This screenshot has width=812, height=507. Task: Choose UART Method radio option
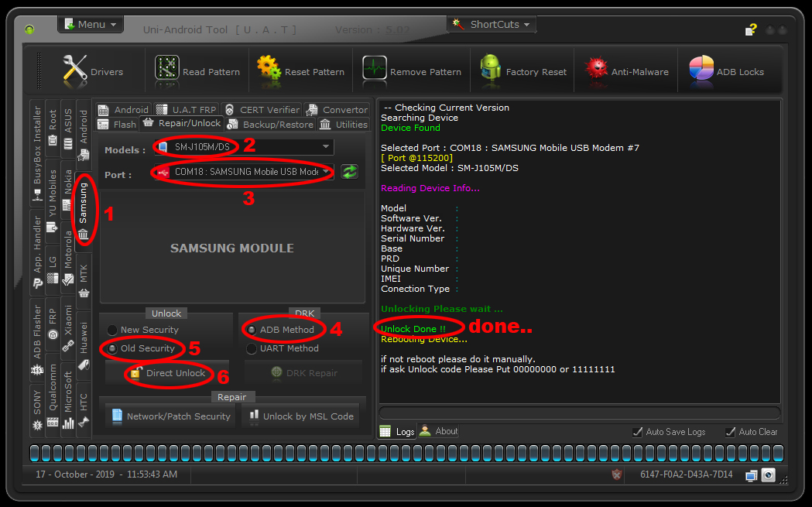tap(283, 348)
